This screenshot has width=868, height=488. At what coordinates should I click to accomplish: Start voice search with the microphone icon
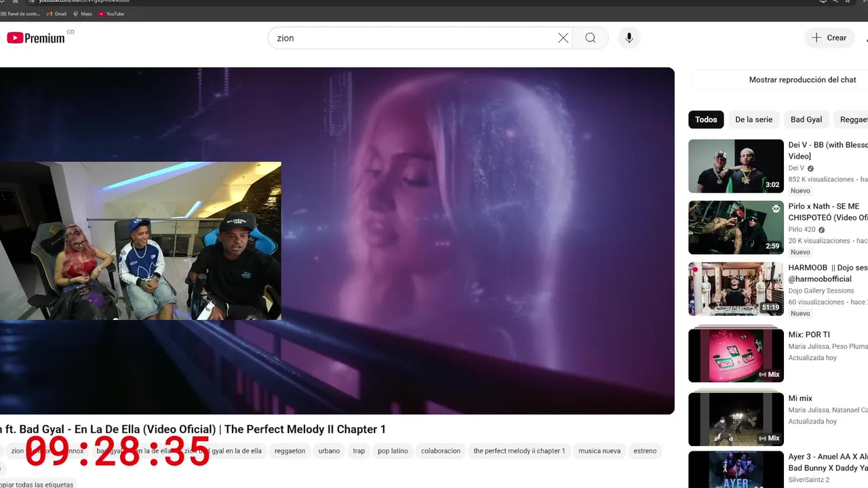click(x=629, y=38)
